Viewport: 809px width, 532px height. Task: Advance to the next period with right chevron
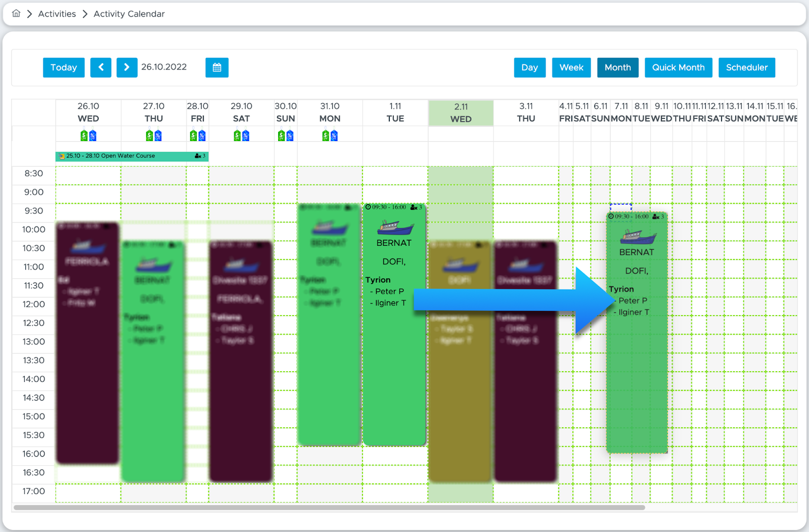(127, 67)
